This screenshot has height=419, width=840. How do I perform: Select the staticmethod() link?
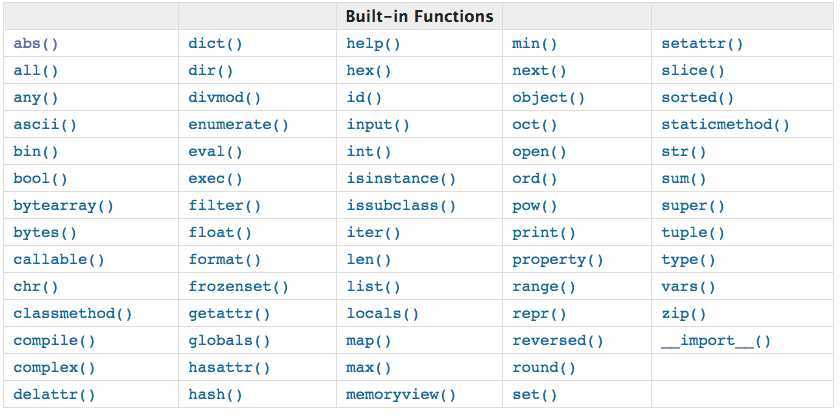pos(725,125)
